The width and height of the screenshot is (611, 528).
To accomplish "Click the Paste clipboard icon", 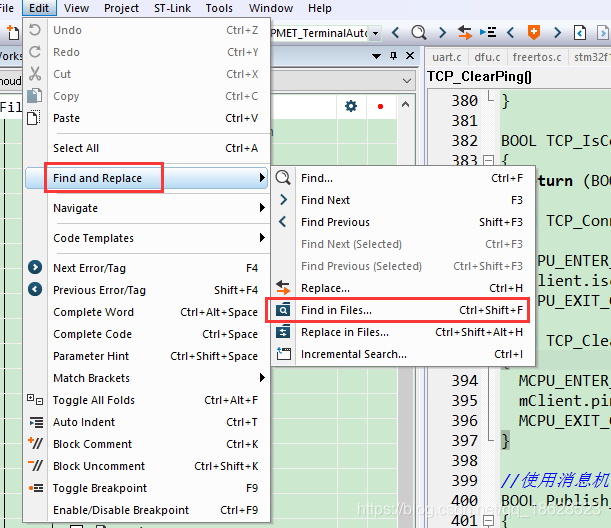I will (x=34, y=117).
